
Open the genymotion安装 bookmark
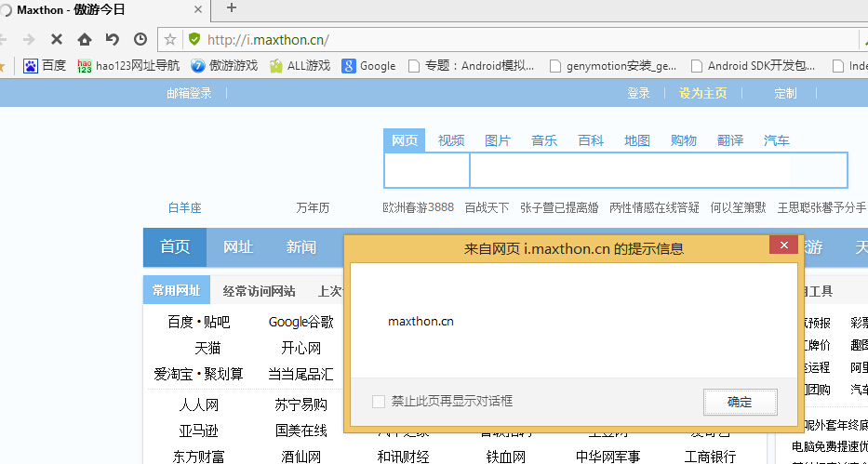tap(613, 66)
